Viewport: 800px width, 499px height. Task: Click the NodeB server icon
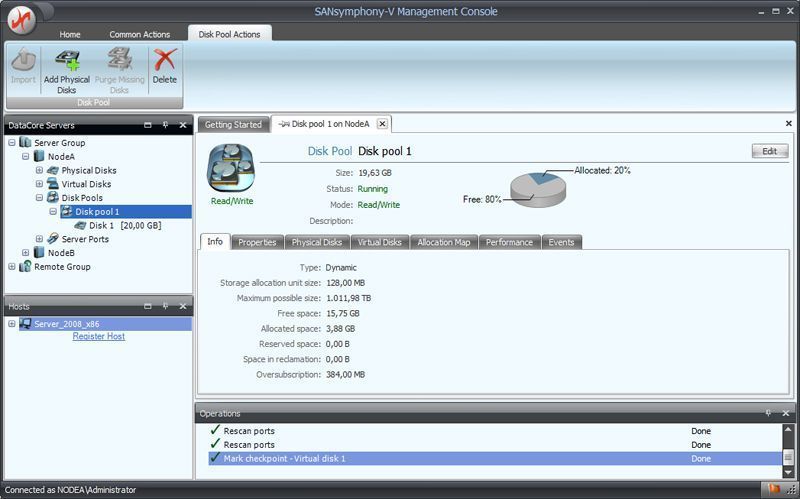pyautogui.click(x=39, y=253)
